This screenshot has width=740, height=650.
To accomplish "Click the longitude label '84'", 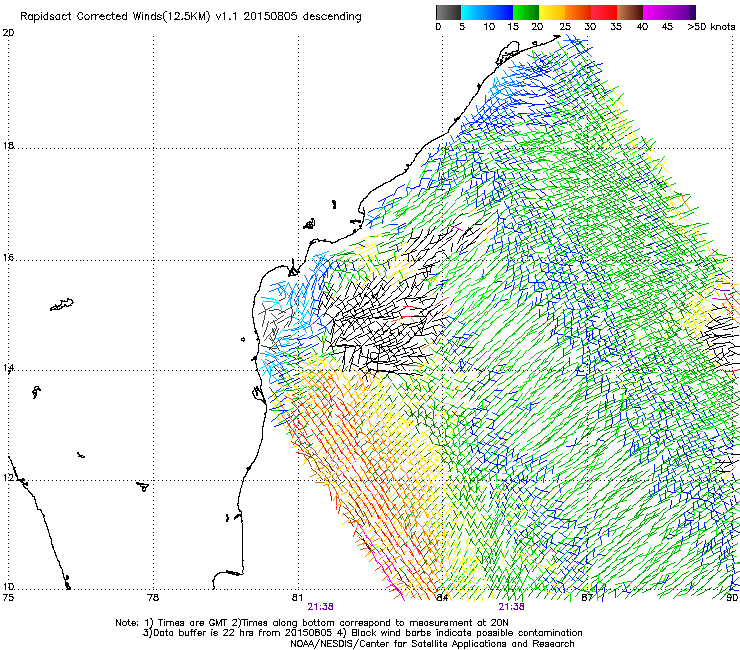I will [x=442, y=598].
